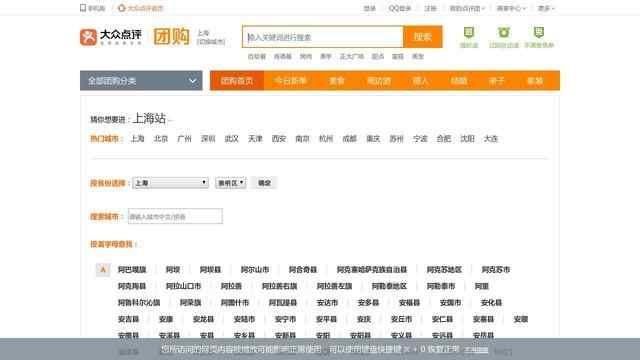Open city 安宁市
This screenshot has height=360, width=640.
285,319
